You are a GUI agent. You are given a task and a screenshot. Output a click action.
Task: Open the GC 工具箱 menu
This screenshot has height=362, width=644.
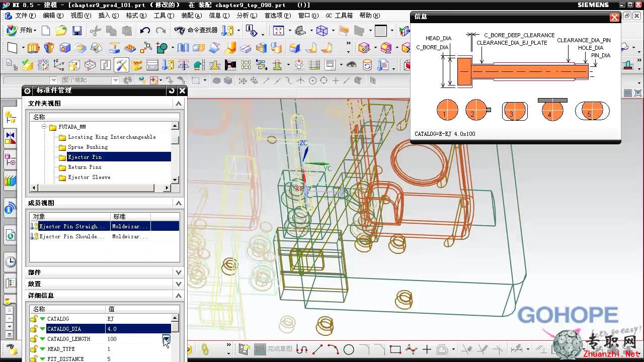point(339,16)
